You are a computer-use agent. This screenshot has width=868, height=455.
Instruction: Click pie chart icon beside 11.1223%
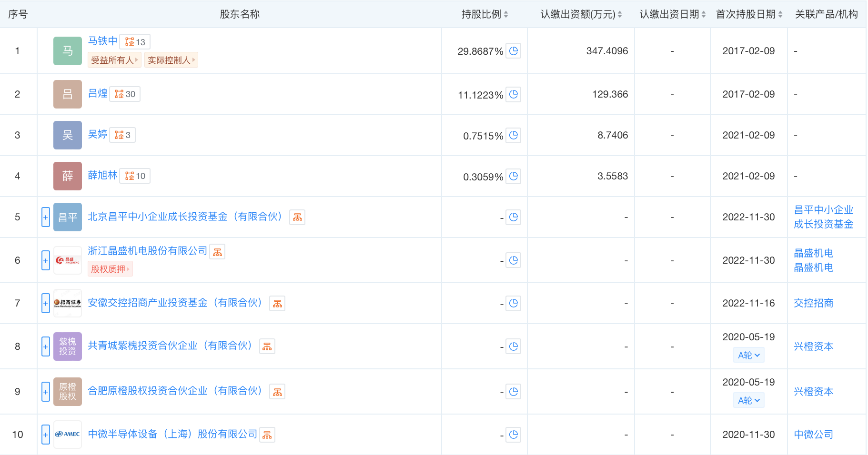point(514,94)
